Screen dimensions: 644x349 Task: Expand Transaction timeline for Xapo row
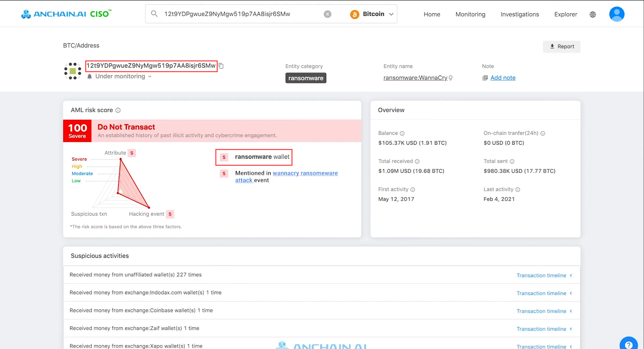point(544,346)
